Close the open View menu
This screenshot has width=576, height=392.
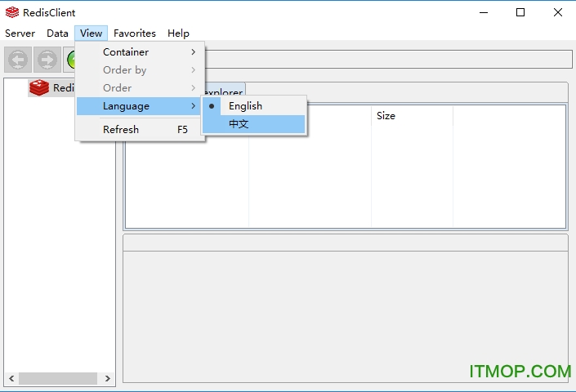click(x=92, y=33)
